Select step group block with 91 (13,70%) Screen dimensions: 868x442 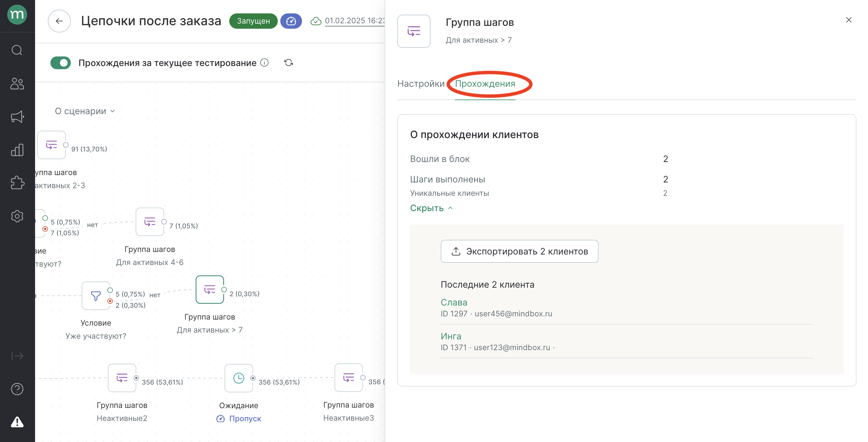(52, 145)
